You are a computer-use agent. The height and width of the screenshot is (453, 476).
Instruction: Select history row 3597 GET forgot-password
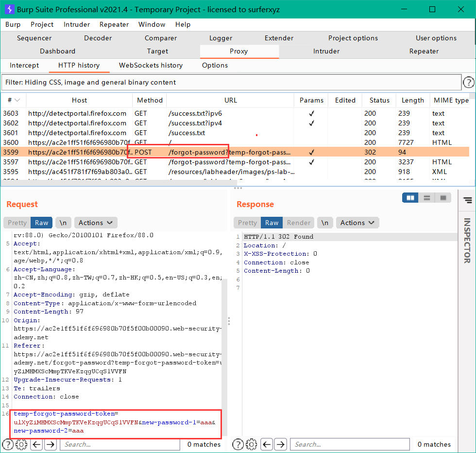point(235,162)
